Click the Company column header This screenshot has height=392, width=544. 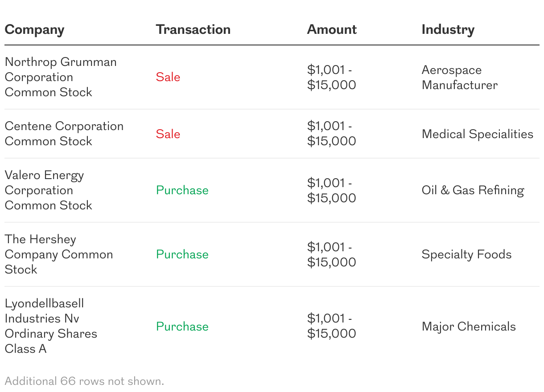[x=34, y=30]
